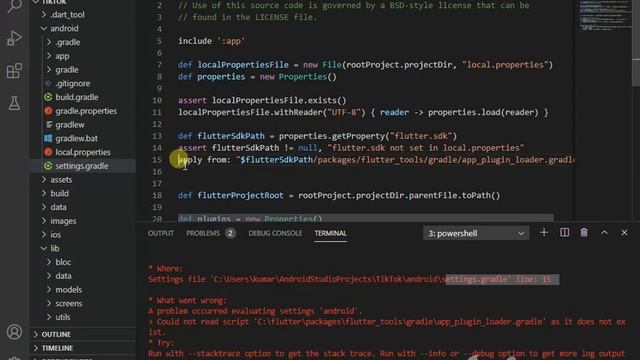Viewport: 640px width, 360px height.
Task: Click line number 7 in the gutter
Action: click(159, 64)
